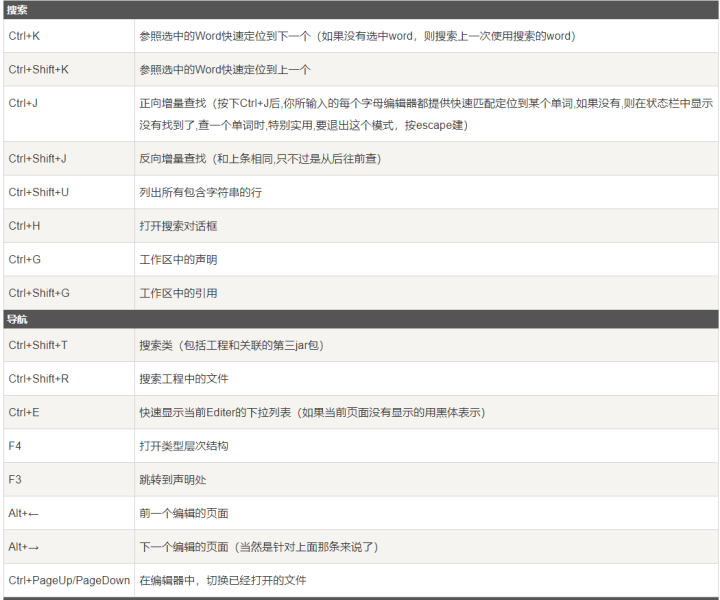
Task: Click the 下一个编辑的页面 description
Action: tap(259, 547)
